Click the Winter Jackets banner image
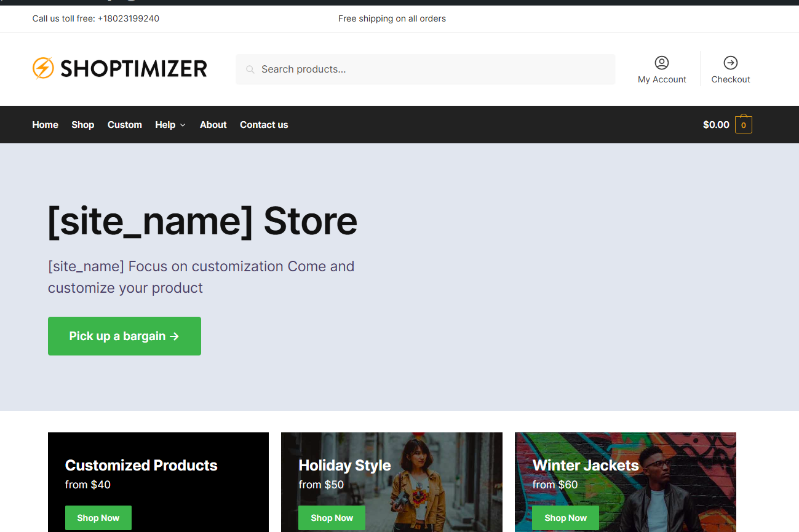 point(626,482)
